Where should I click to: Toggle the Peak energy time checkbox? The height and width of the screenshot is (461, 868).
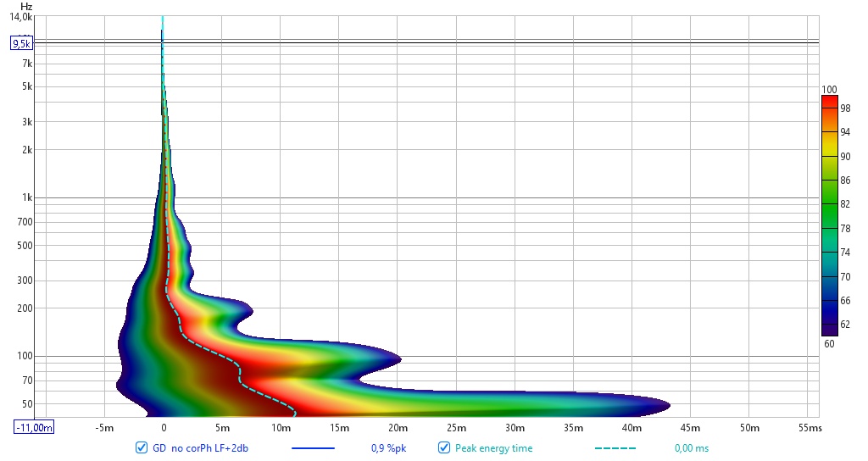tap(444, 447)
